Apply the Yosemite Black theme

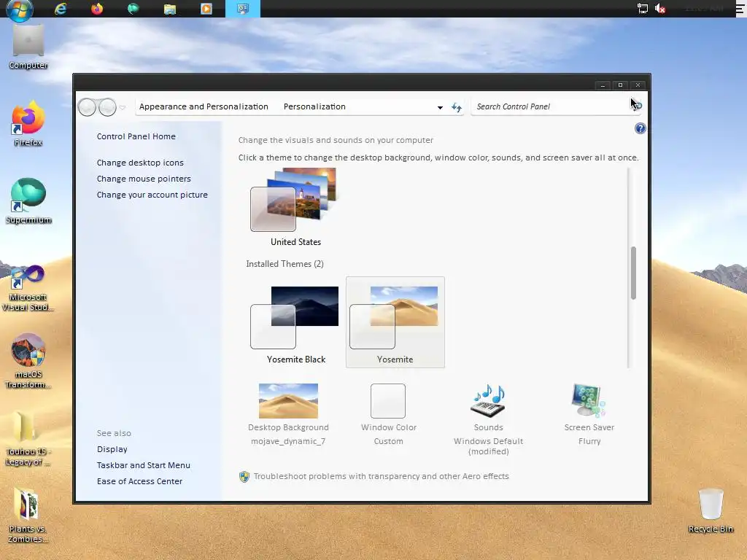pyautogui.click(x=296, y=323)
